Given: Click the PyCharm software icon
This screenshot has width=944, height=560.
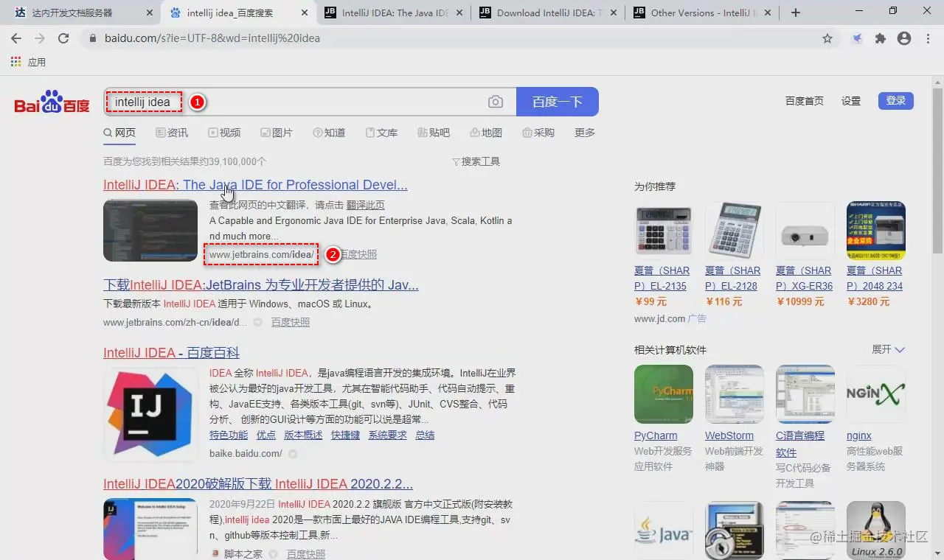Looking at the screenshot, I should (664, 394).
